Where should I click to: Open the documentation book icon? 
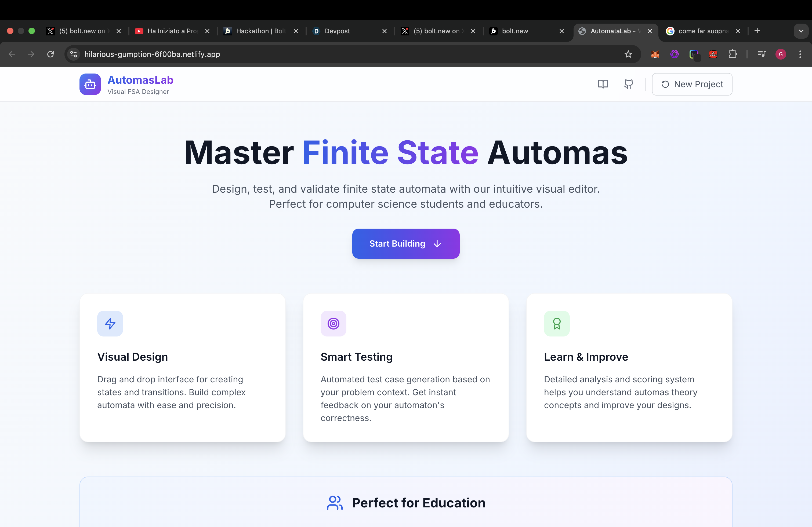603,84
